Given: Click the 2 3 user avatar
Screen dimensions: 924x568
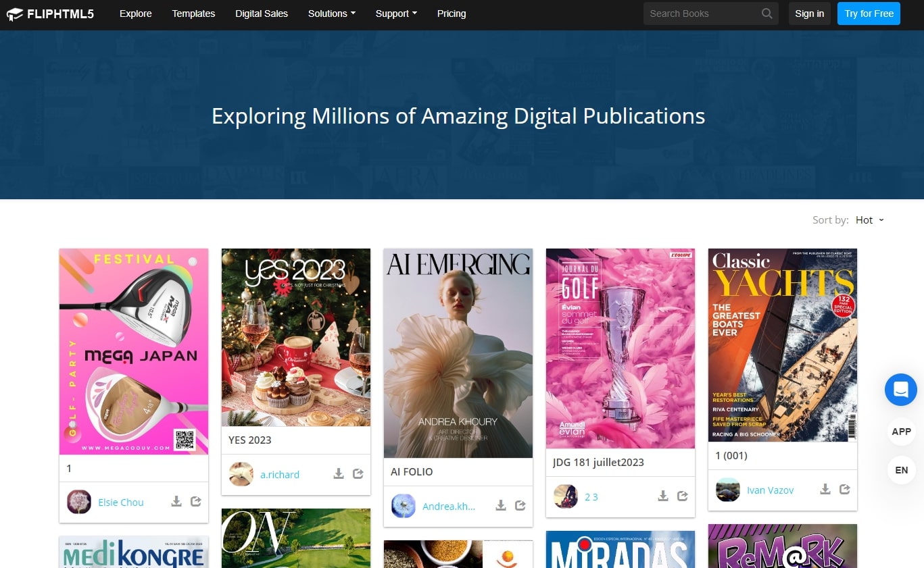Looking at the screenshot, I should (x=566, y=496).
